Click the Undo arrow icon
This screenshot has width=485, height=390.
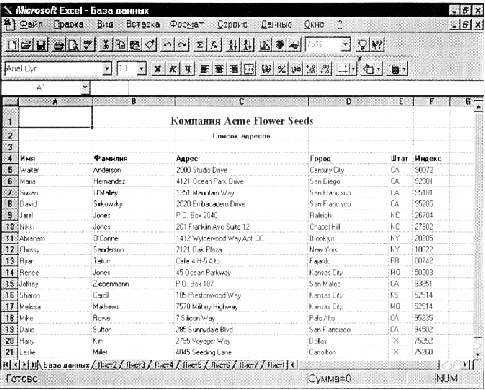pos(166,45)
